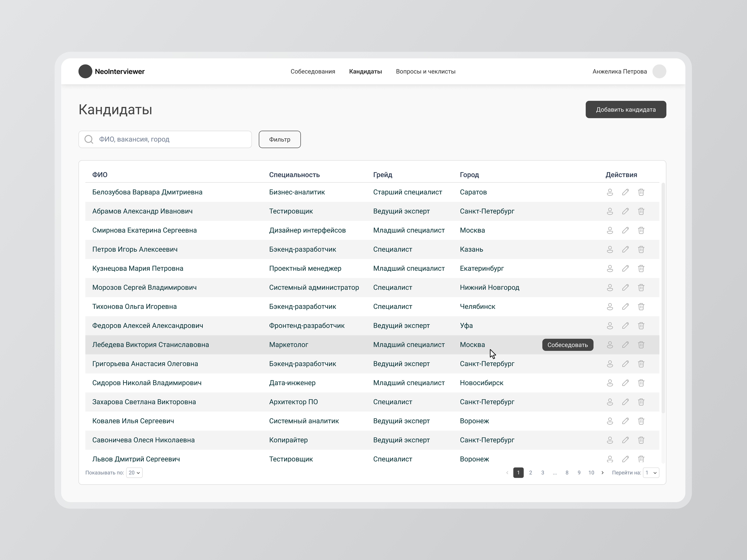Open user avatar of Анжелика Петрова
Viewport: 747px width, 560px height.
point(659,71)
